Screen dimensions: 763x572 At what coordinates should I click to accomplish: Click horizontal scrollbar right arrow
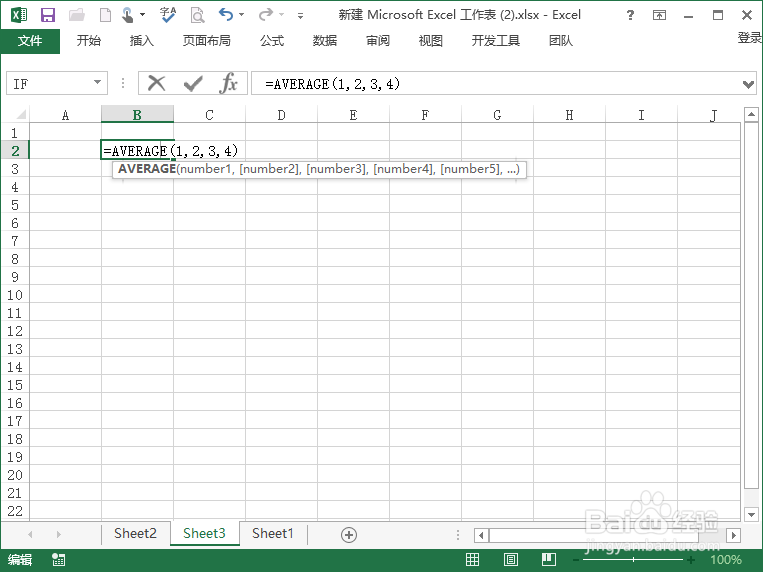pos(733,535)
